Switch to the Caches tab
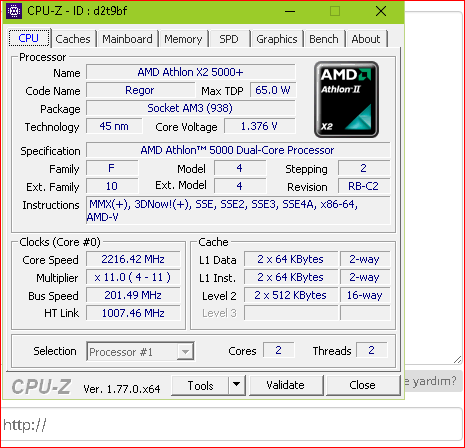The width and height of the screenshot is (465, 448). [73, 39]
